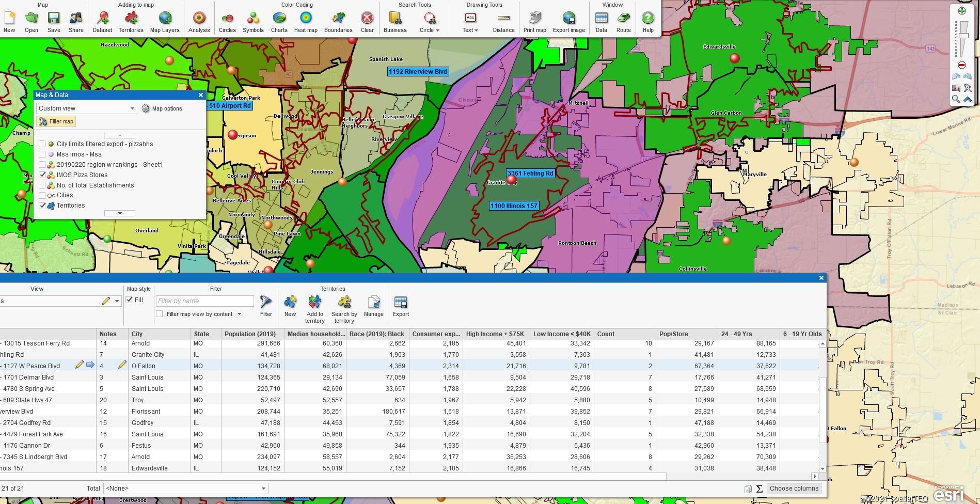Uncheck the IMOS Pizza Stores layer
Screen dimensions: 980x504
coord(42,175)
